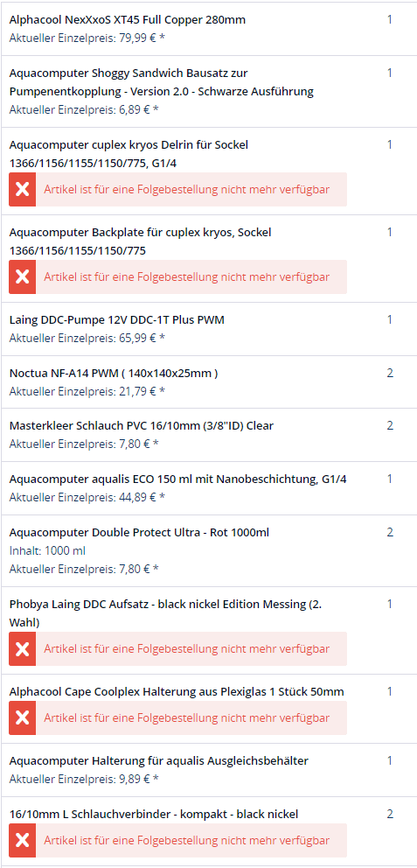Open Aquacomputer Halterung für aqualis Ausgleichsbehälter
Viewport: 417px width, 868px height.
pyautogui.click(x=159, y=760)
